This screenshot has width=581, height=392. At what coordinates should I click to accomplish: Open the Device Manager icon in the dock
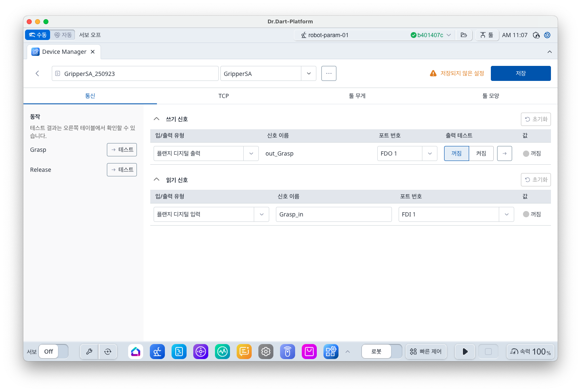tap(331, 352)
